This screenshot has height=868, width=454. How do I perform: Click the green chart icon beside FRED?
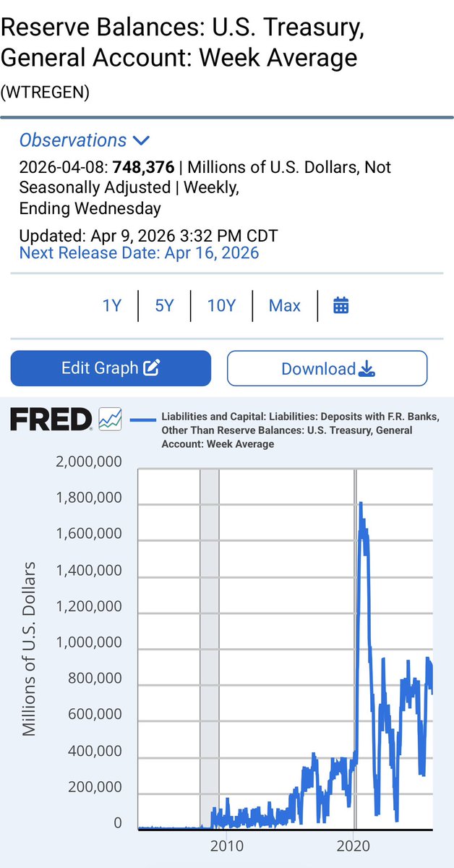[111, 418]
